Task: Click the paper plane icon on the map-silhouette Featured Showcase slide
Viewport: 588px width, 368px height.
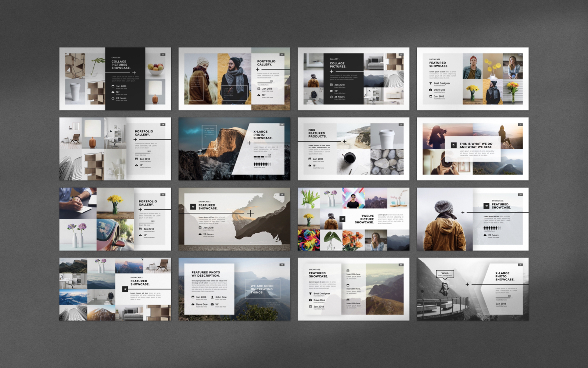Action: 193,207
